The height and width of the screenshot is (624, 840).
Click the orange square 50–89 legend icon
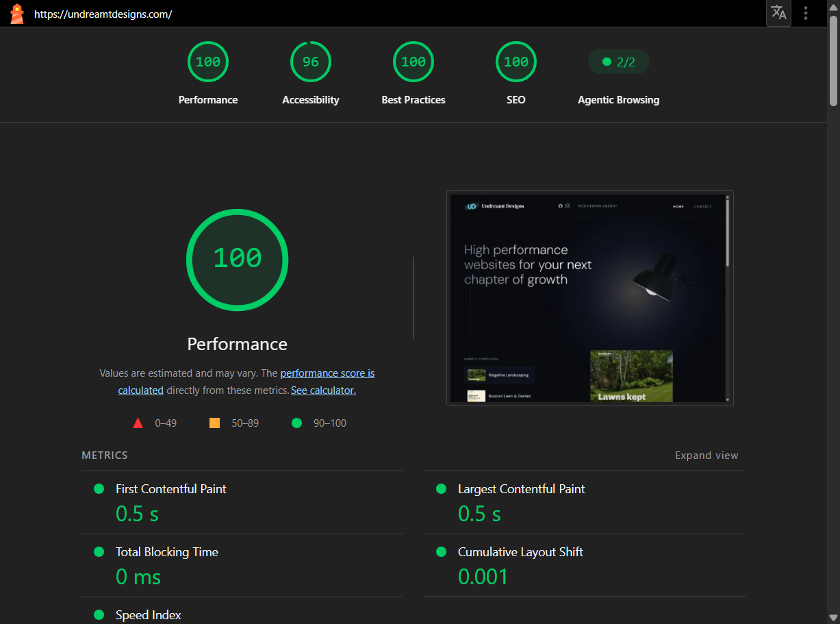(214, 423)
